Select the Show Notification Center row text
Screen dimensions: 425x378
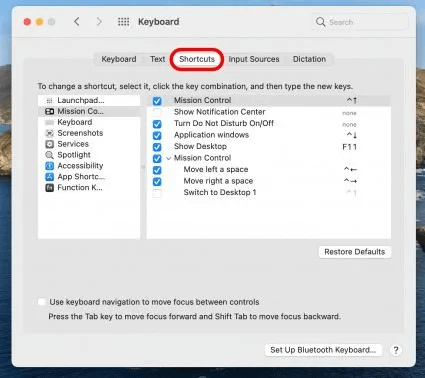point(219,112)
